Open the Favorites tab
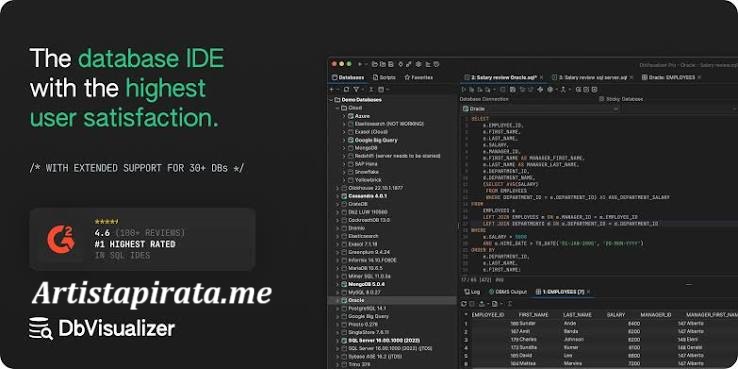738x369 pixels. pyautogui.click(x=419, y=77)
